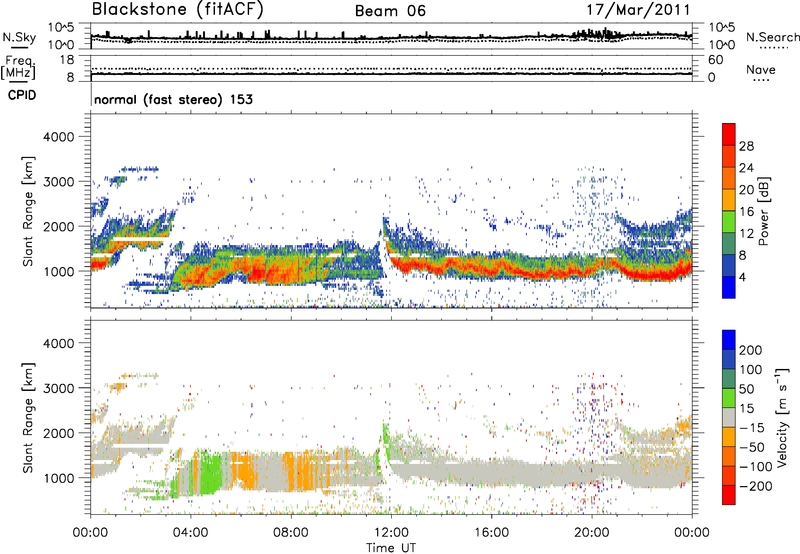The width and height of the screenshot is (800, 554).
Task: Click the power panel 'Slant Range [km]' label
Action: (28, 211)
